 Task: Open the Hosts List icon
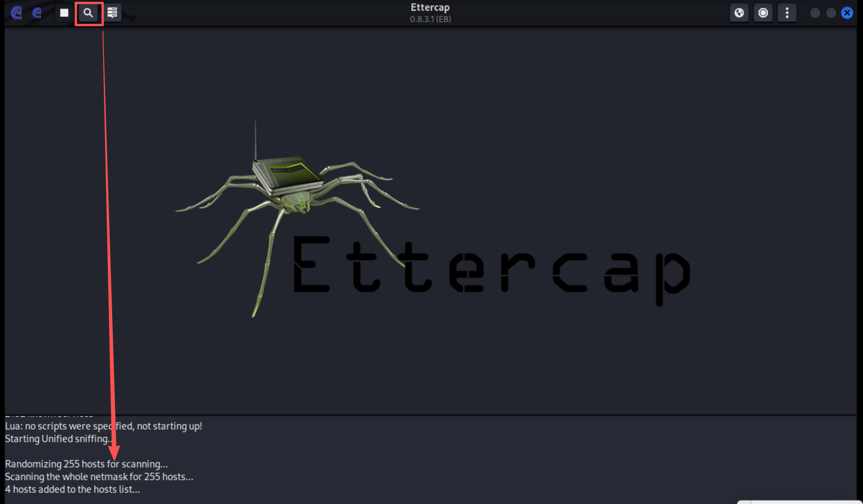(x=112, y=13)
